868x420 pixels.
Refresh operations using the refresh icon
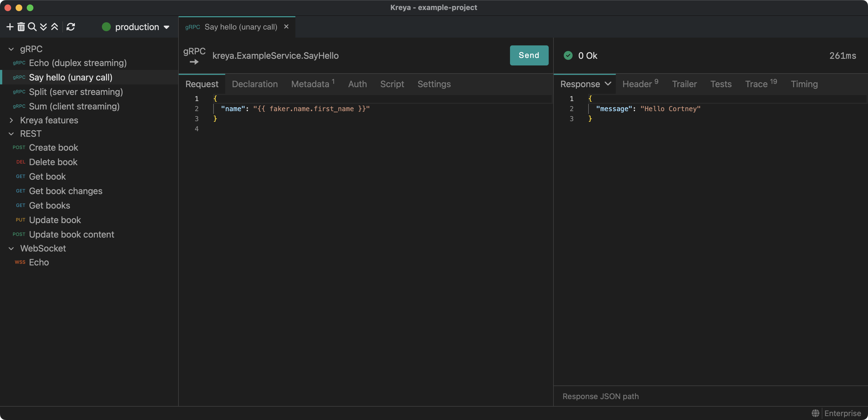pos(71,27)
